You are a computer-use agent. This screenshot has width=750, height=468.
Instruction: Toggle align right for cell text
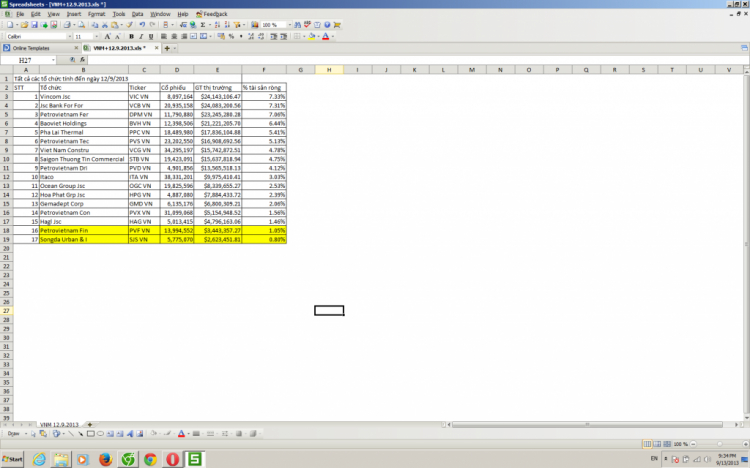[x=184, y=36]
